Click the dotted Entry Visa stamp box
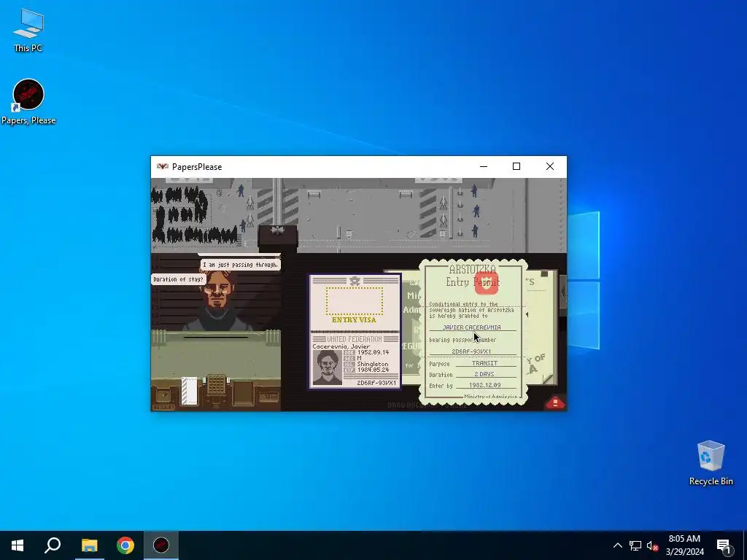 [x=355, y=300]
